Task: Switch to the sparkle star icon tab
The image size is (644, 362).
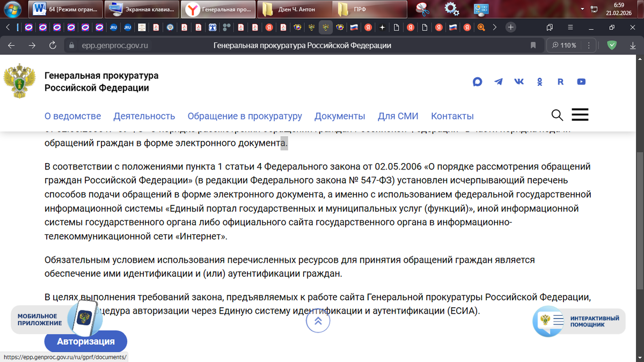Action: pyautogui.click(x=382, y=27)
